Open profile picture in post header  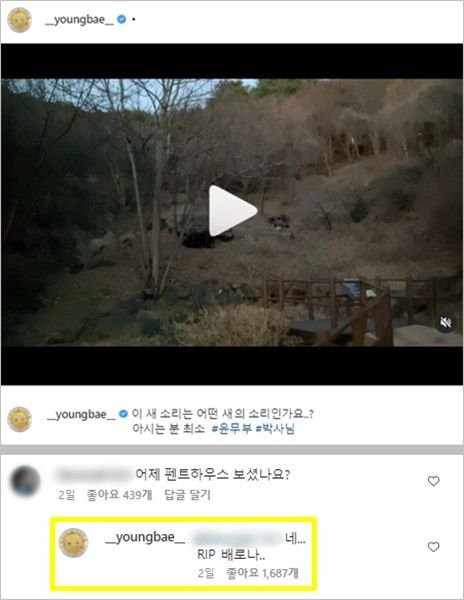pos(20,20)
